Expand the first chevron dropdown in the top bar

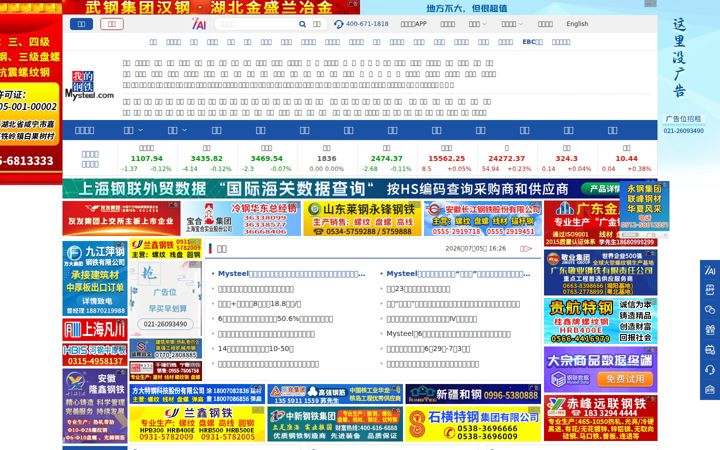(x=478, y=24)
